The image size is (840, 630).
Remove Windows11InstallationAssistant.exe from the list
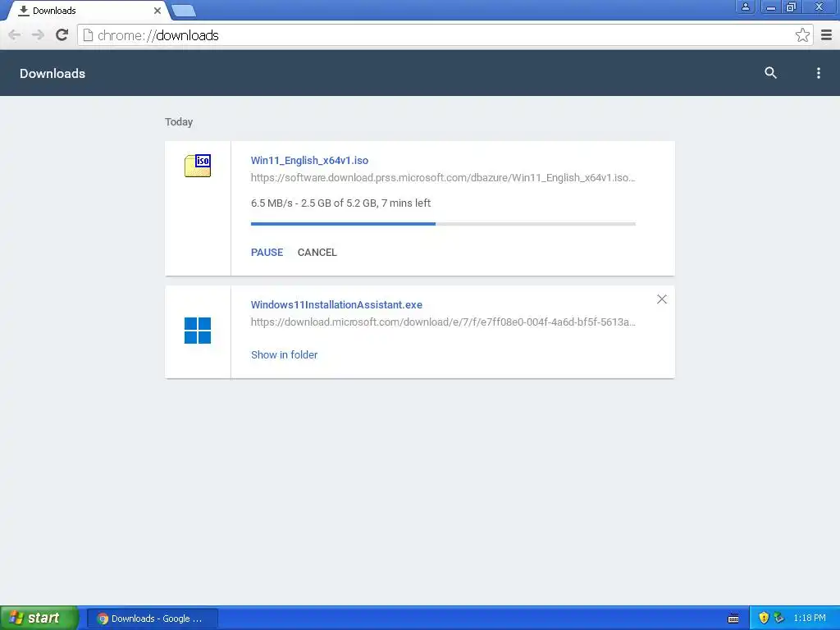[662, 299]
